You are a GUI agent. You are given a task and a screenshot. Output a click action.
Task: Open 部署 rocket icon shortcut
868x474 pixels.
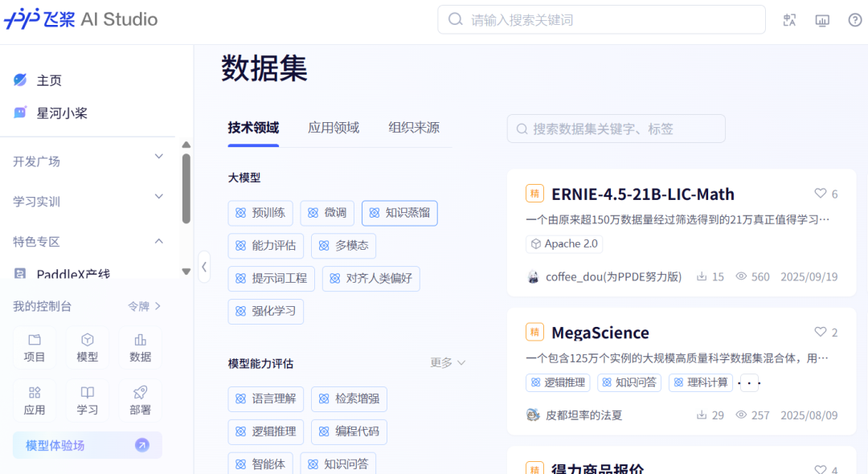click(x=141, y=401)
